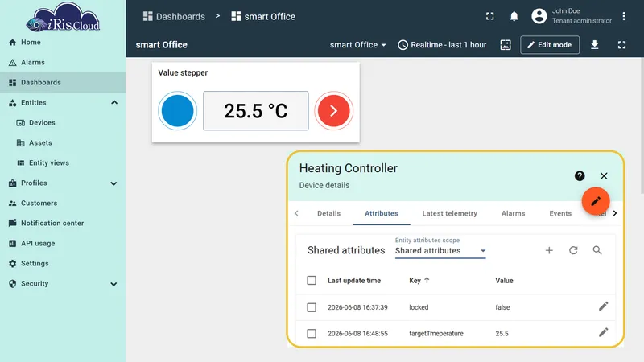Open the three-dot user menu

click(x=623, y=16)
